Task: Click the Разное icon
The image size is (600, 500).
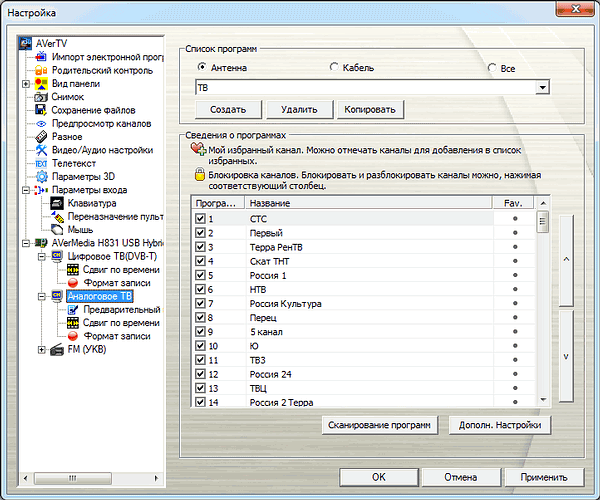Action: click(41, 137)
